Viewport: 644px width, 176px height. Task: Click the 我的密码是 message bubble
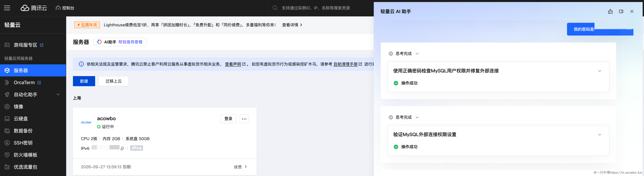point(600,29)
